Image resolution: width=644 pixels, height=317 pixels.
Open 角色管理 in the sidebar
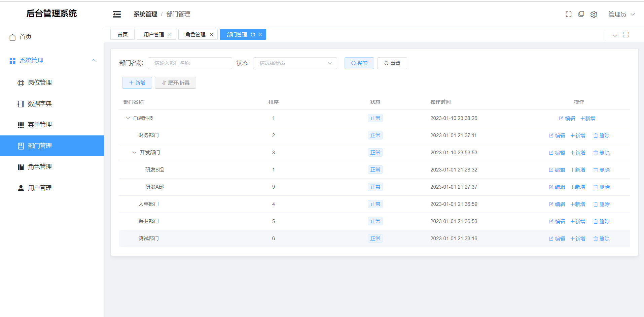[52, 167]
